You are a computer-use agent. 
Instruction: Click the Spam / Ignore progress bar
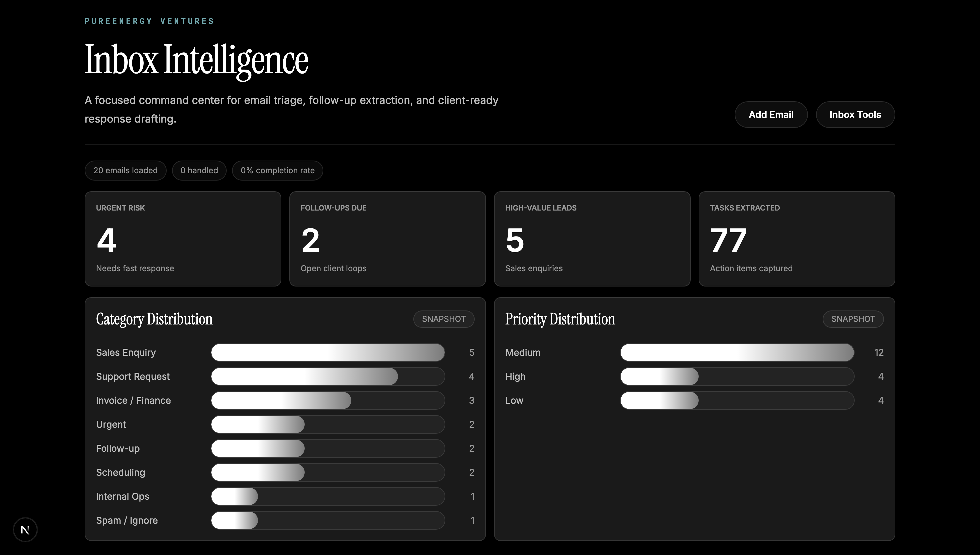328,521
